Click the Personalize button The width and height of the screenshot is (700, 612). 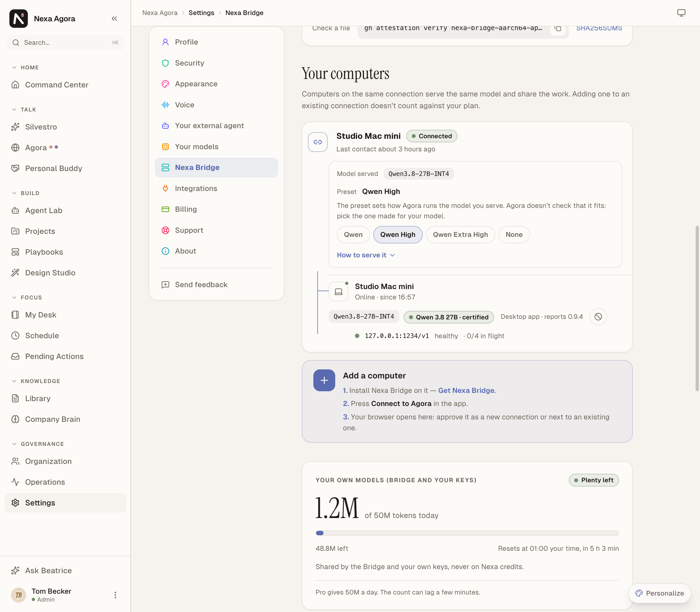[659, 593]
